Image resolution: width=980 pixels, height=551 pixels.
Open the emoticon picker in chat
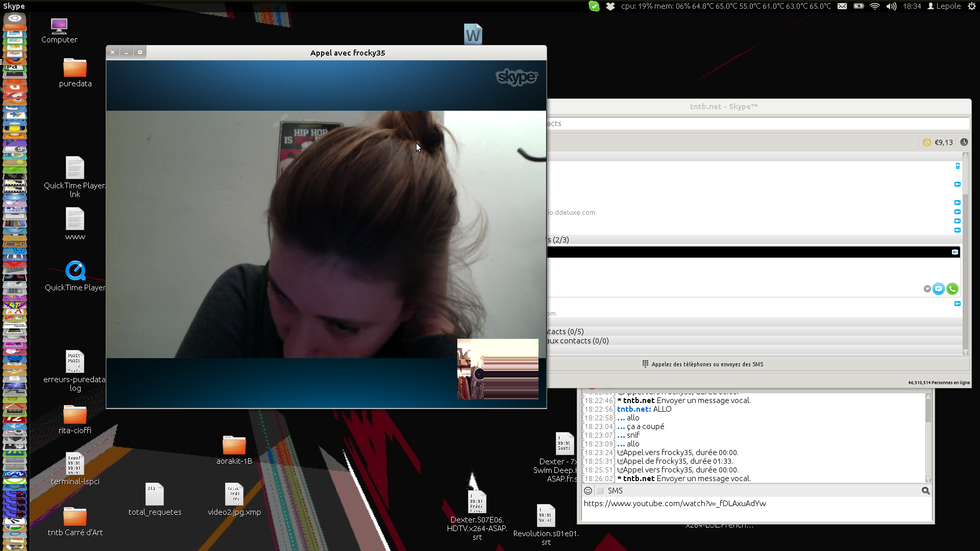pos(588,490)
